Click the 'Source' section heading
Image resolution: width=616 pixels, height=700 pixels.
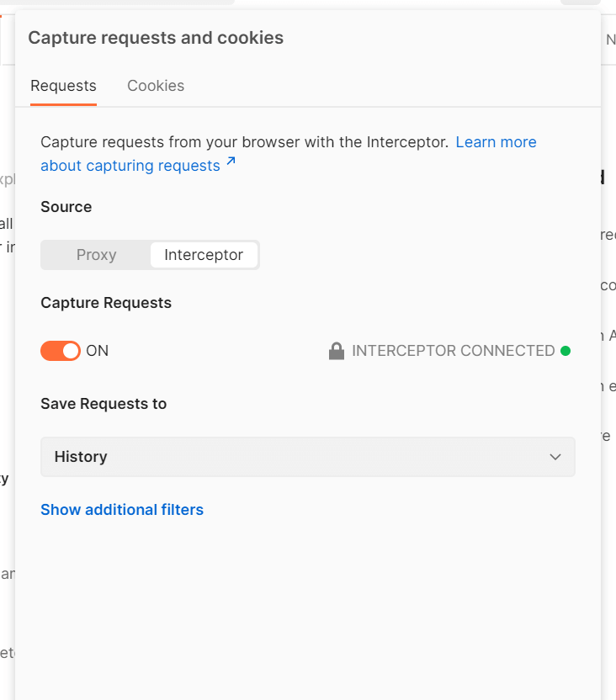click(x=66, y=207)
